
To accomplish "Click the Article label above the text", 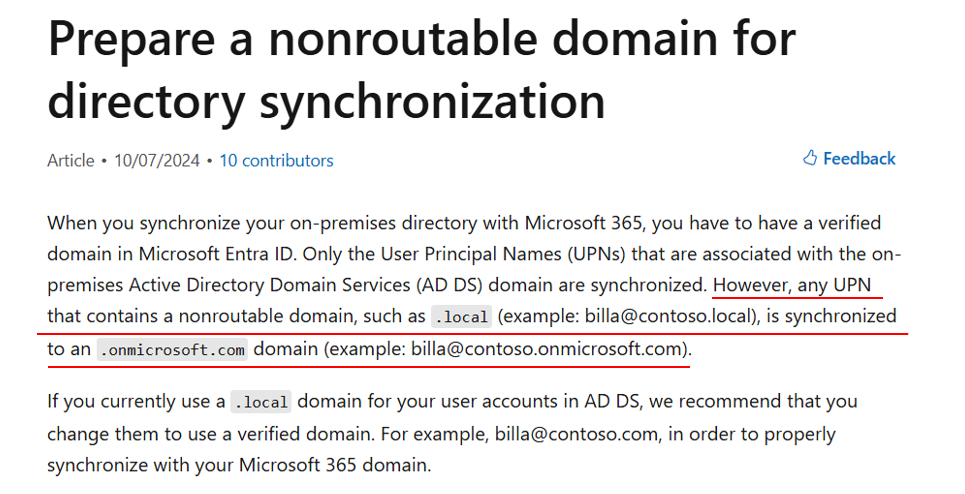I will [71, 161].
